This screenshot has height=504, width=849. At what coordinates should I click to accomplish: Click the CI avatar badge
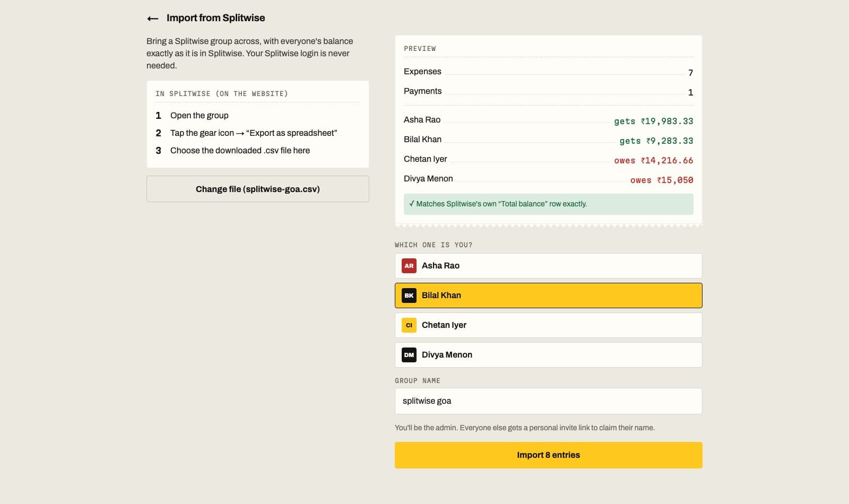409,325
